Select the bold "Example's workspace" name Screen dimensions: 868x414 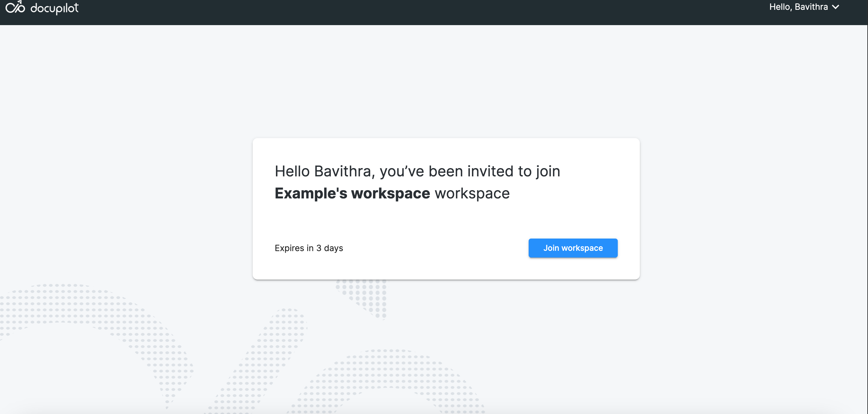(352, 193)
